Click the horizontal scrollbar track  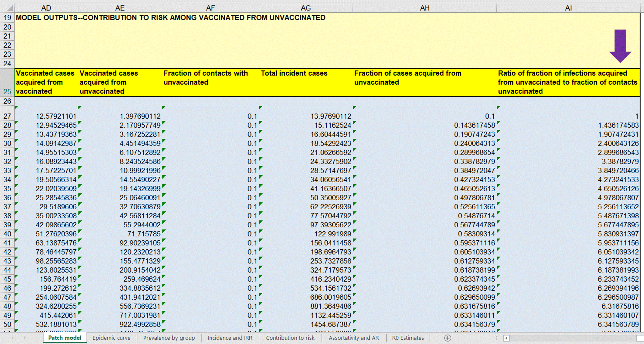pos(572,338)
